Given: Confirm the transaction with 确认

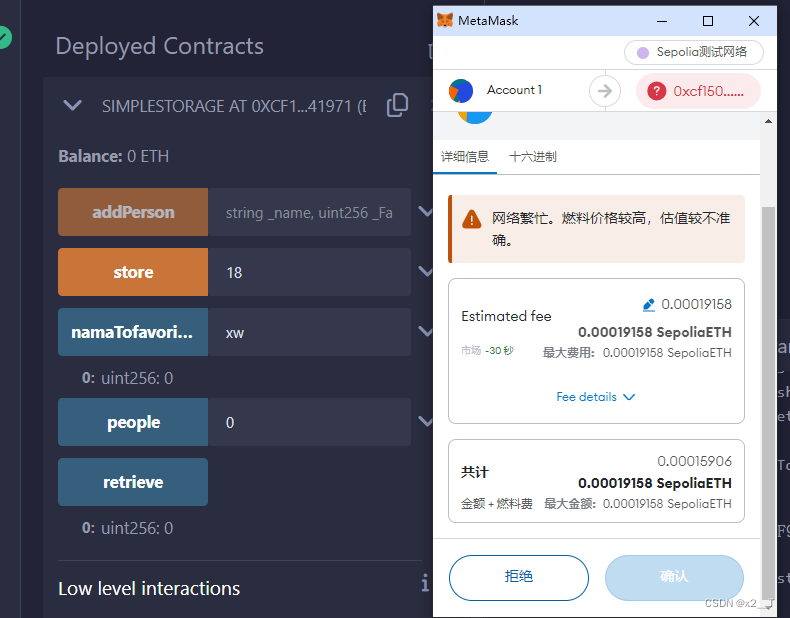Looking at the screenshot, I should point(674,577).
